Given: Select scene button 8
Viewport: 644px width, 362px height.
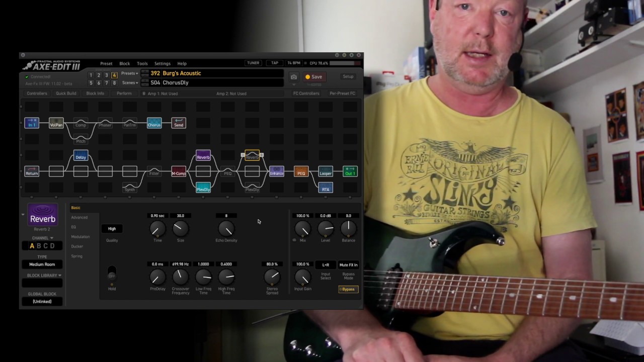Looking at the screenshot, I should click(x=114, y=83).
